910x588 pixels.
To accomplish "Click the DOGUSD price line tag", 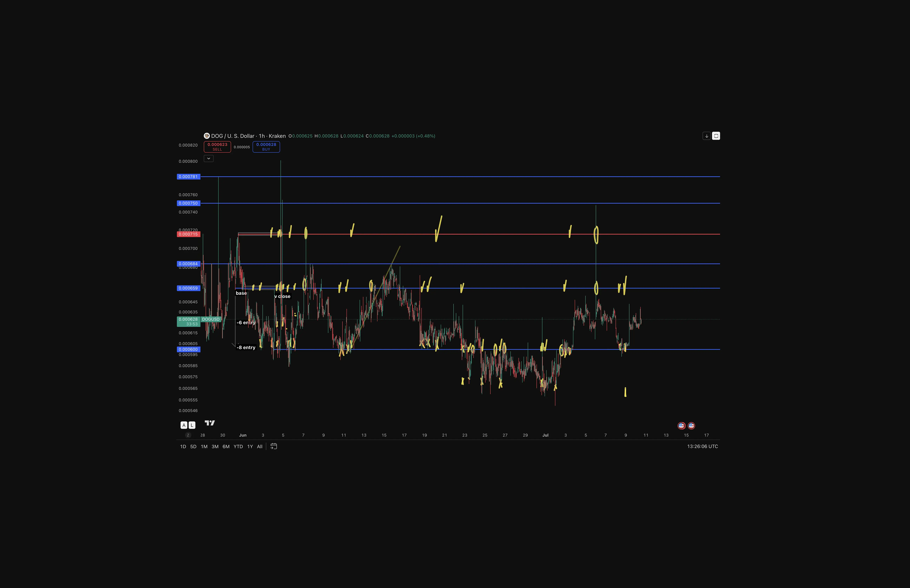I will [x=211, y=319].
